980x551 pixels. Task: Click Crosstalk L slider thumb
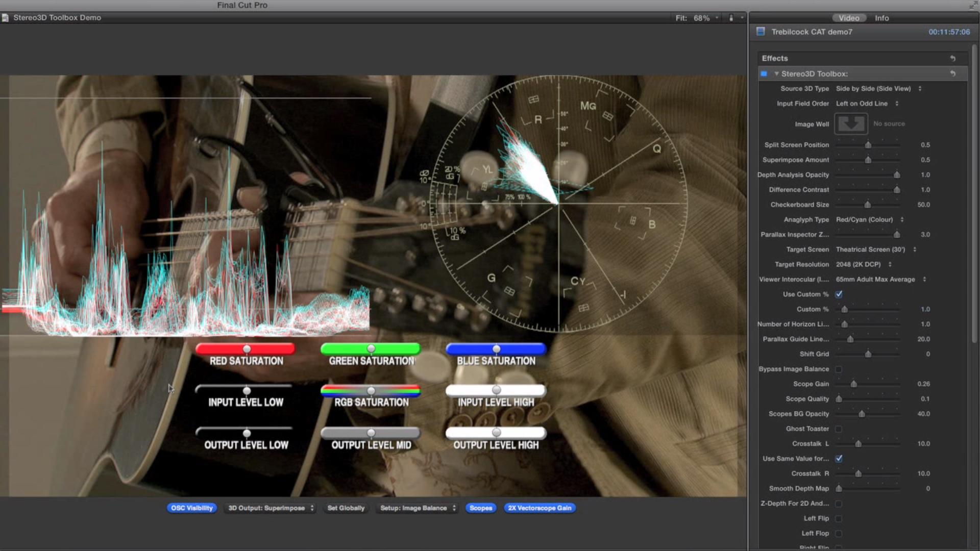pos(859,444)
